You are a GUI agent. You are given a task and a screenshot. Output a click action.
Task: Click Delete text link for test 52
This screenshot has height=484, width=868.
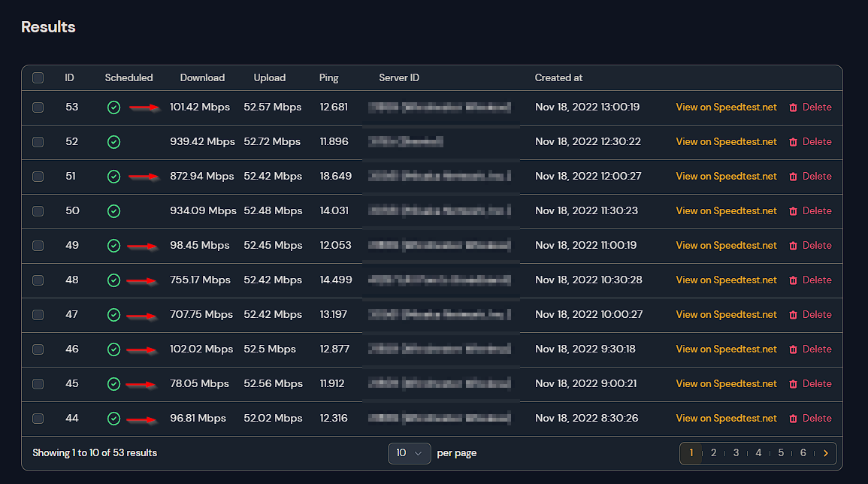point(818,141)
